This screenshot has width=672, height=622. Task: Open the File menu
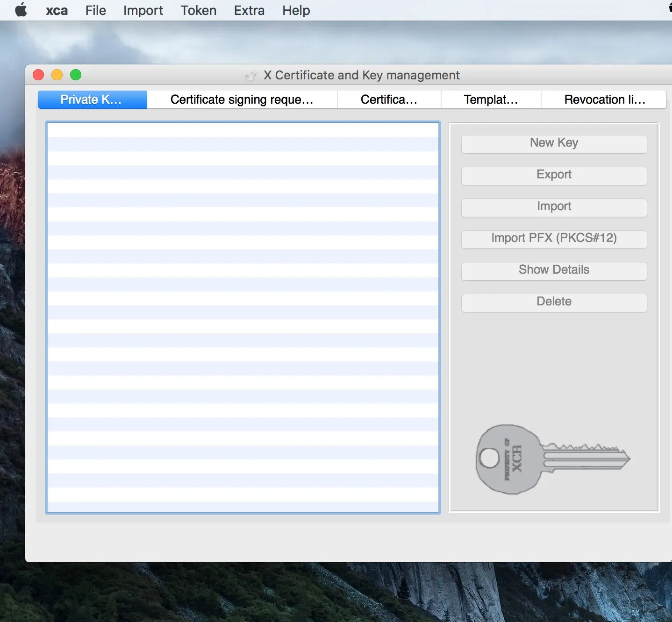[96, 10]
